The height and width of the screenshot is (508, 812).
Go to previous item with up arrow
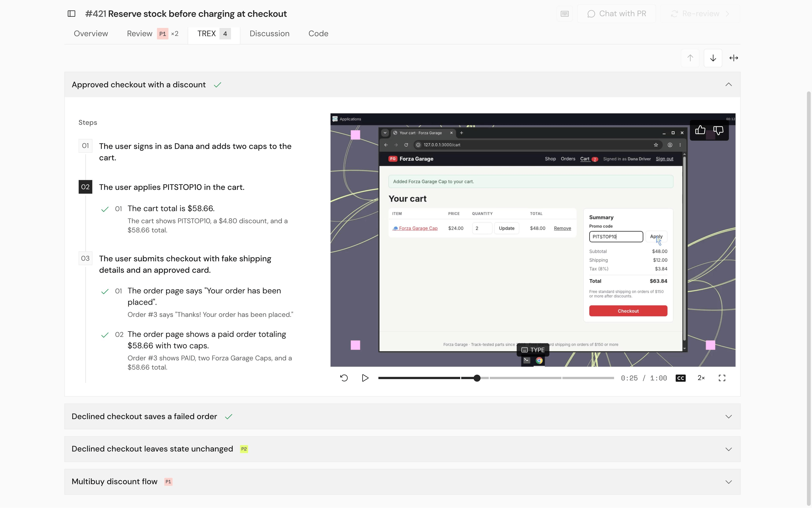point(690,58)
